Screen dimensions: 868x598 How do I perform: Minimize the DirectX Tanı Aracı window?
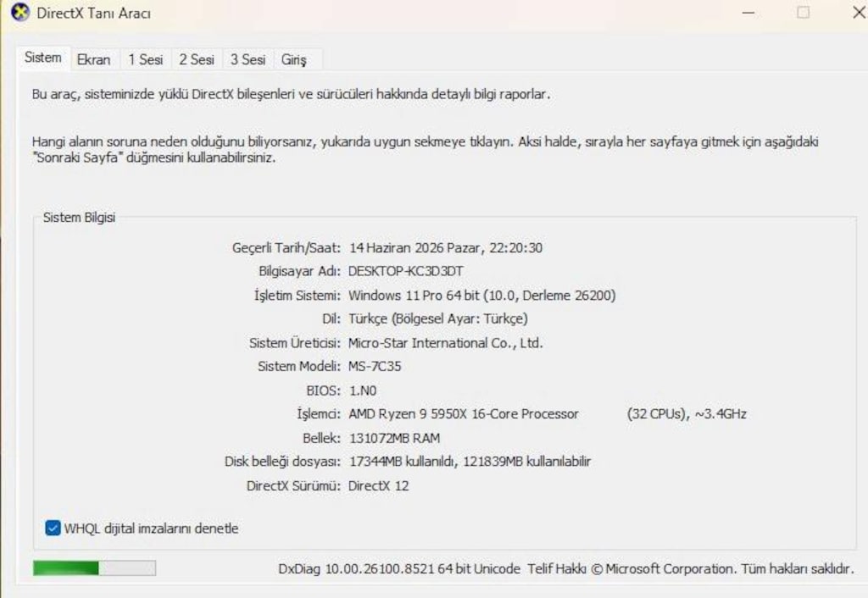pos(748,13)
